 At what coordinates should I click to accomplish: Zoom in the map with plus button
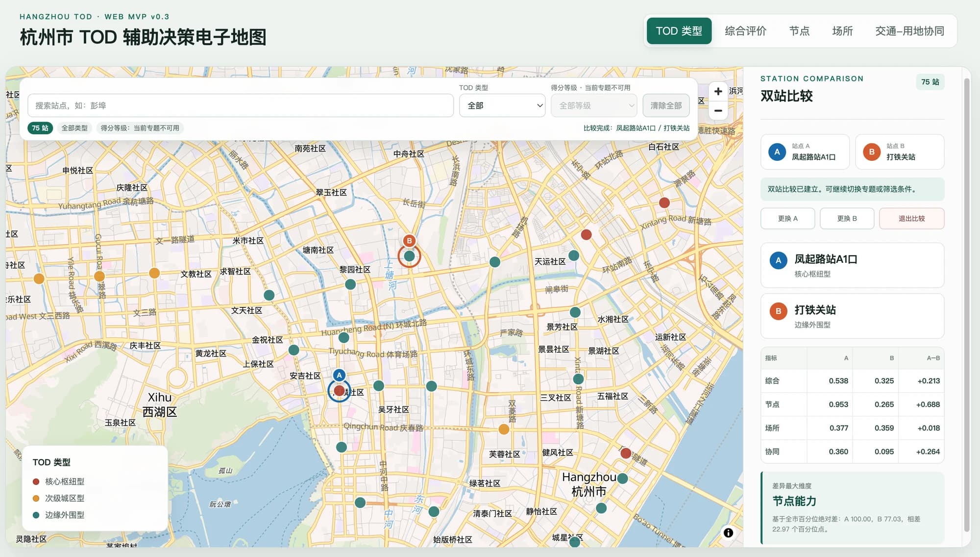(718, 92)
